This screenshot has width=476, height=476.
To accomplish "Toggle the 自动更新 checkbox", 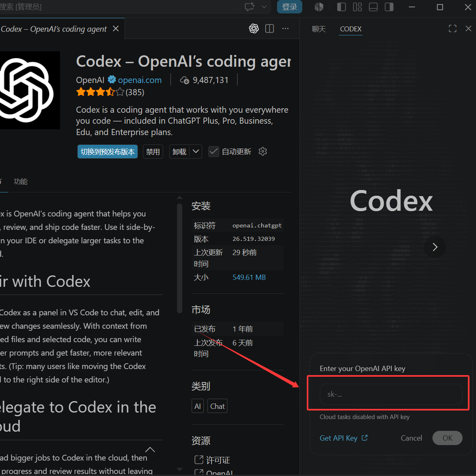I will (214, 151).
